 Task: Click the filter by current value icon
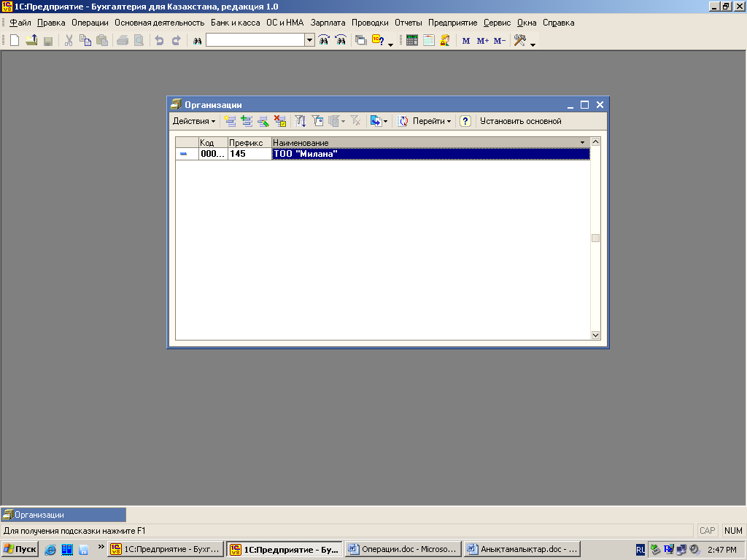[x=317, y=121]
